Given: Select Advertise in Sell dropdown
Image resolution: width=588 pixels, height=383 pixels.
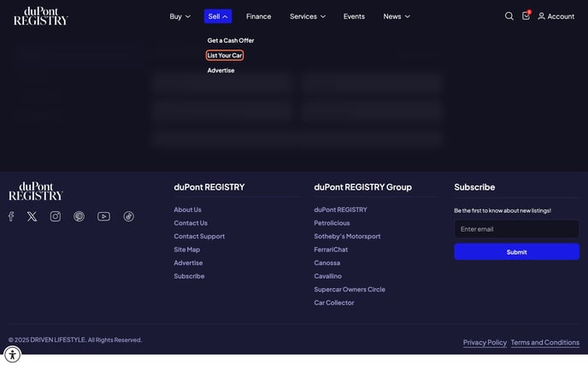Looking at the screenshot, I should pyautogui.click(x=220, y=70).
